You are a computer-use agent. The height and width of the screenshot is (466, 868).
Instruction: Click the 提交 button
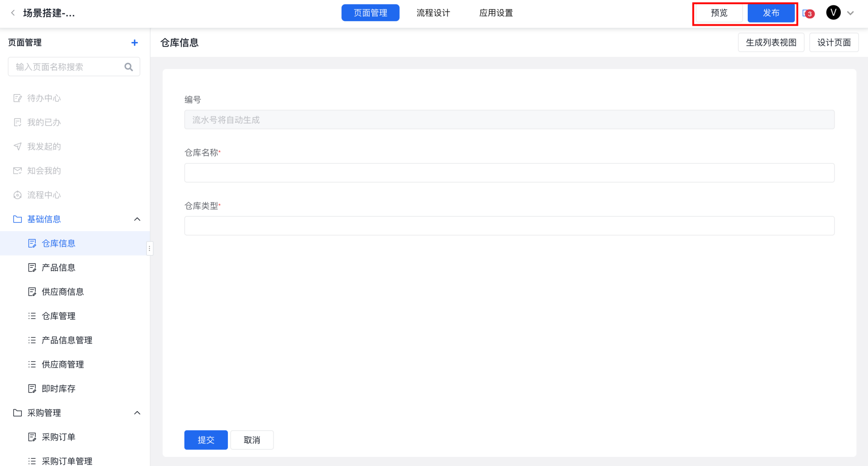(206, 440)
